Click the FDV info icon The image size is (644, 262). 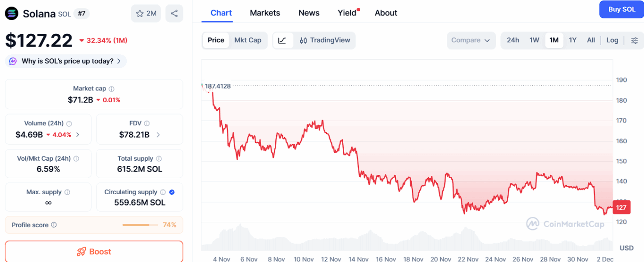(x=147, y=123)
